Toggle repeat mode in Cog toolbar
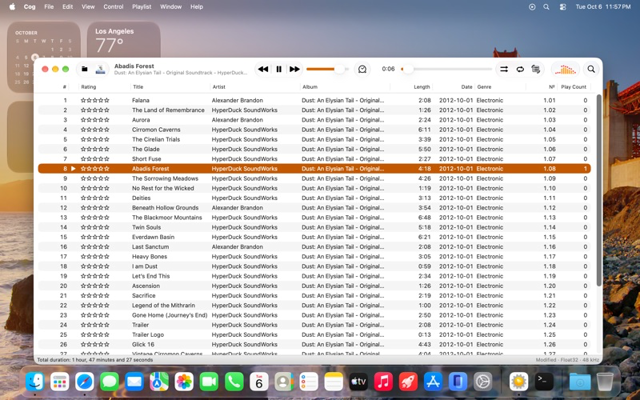Screen dimensions: 640x400 click(520, 69)
